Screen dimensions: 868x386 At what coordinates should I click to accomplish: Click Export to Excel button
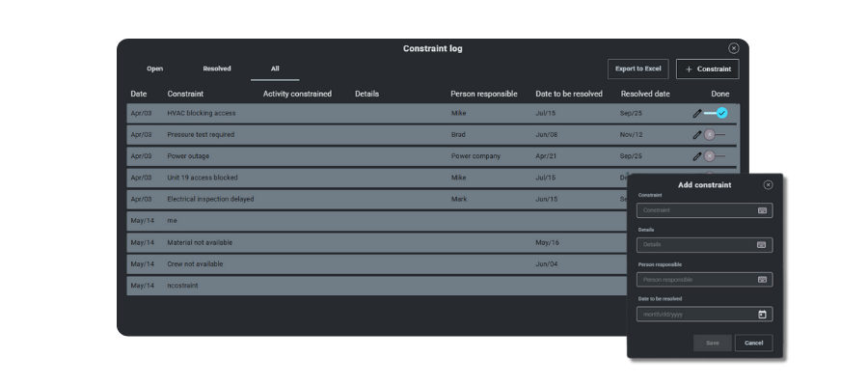637,69
